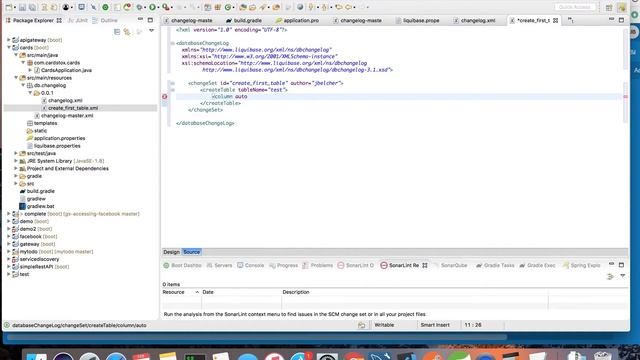Toggle fold on the createTable element
The width and height of the screenshot is (640, 360).
point(173,90)
